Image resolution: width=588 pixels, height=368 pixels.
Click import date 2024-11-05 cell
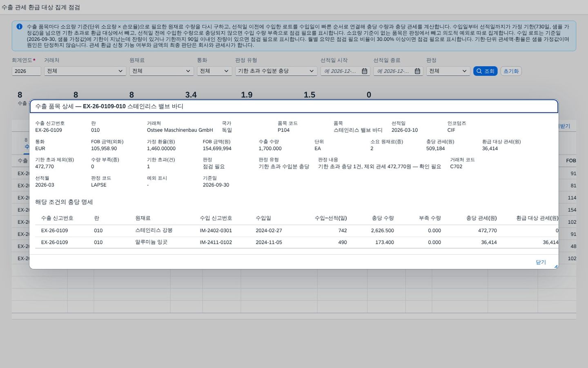pos(269,242)
